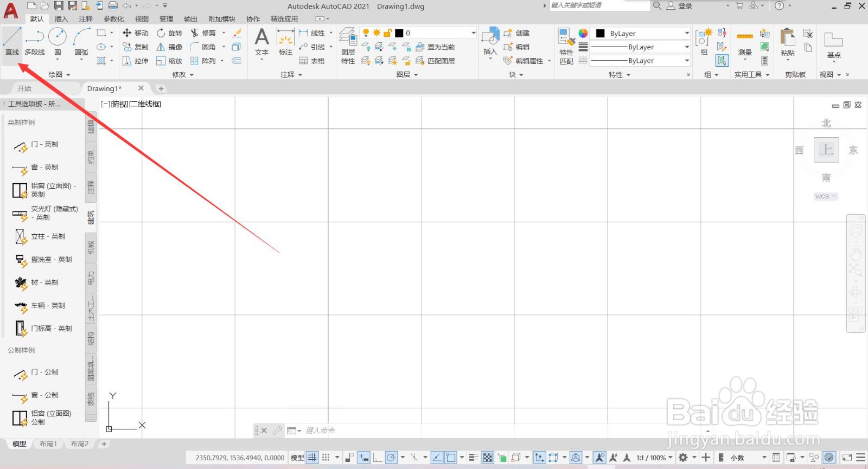Toggle lineweight display in status bar
The image size is (868, 469).
pos(474,458)
